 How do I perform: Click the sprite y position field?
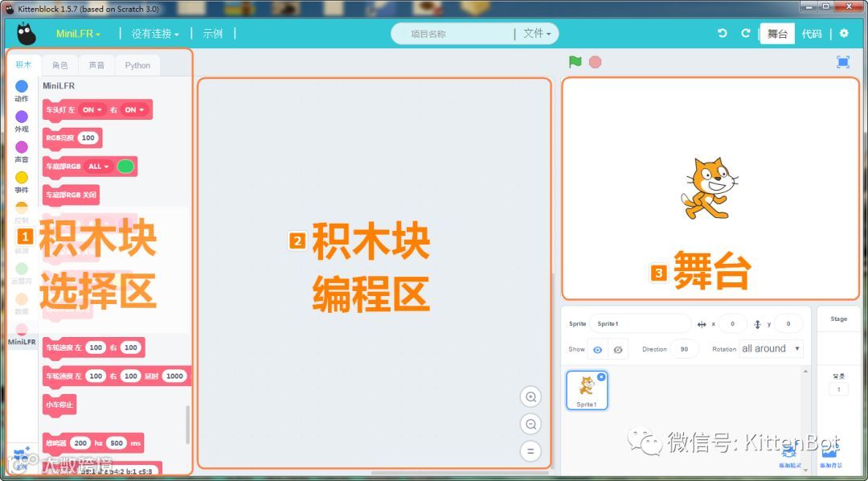point(788,323)
